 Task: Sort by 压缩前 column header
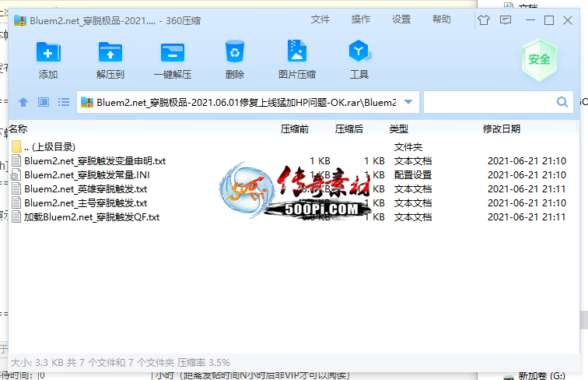[x=294, y=129]
